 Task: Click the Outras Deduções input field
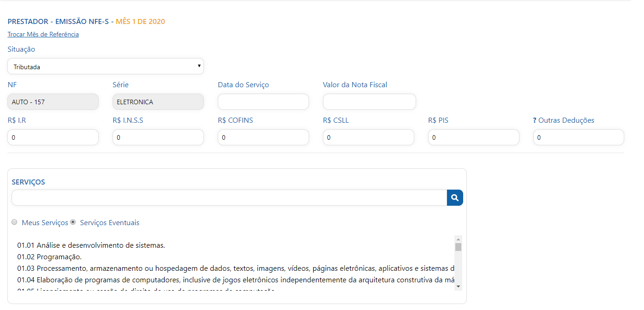coord(578,137)
